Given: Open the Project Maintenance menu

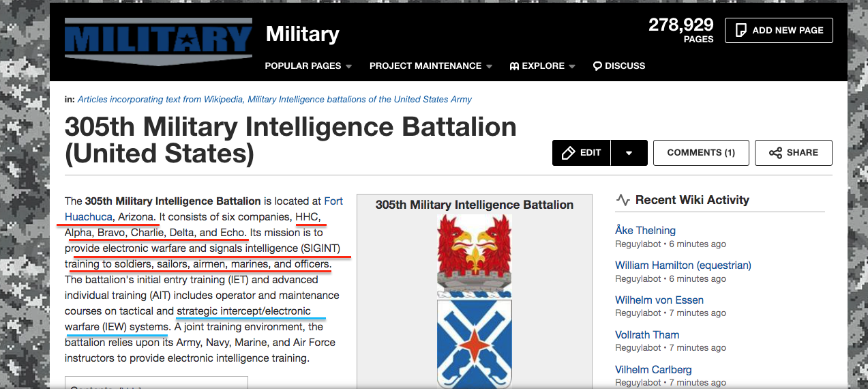Looking at the screenshot, I should 431,66.
